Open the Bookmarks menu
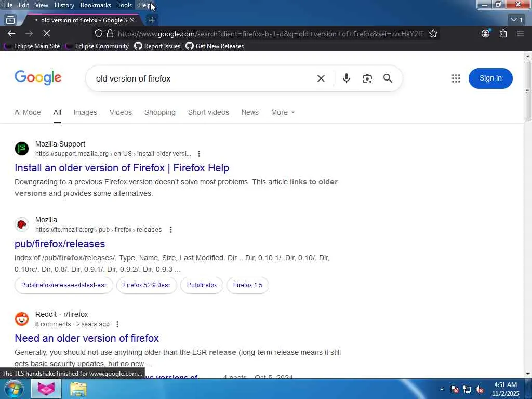 (x=96, y=5)
